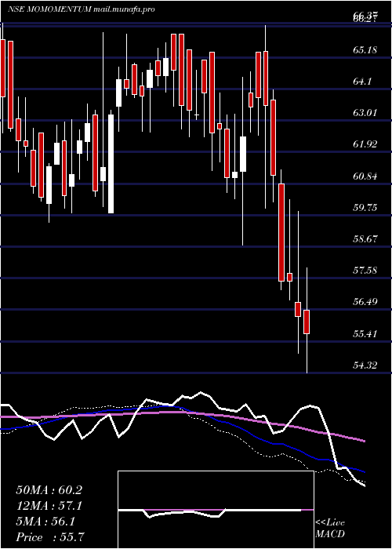The height and width of the screenshot is (549, 392).
Task: Click the 56.49 price axis label
Action: pyautogui.click(x=365, y=302)
